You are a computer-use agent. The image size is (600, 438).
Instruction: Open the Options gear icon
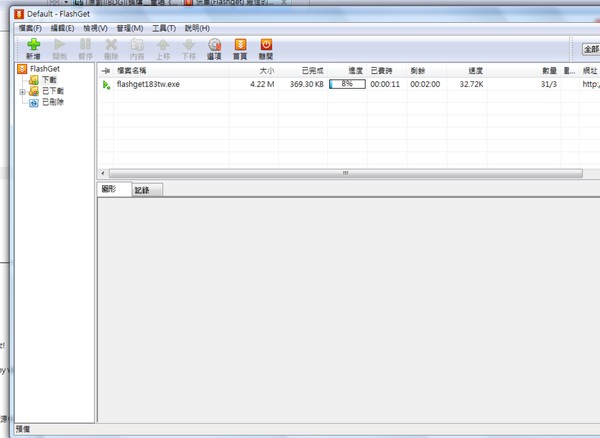click(x=214, y=45)
